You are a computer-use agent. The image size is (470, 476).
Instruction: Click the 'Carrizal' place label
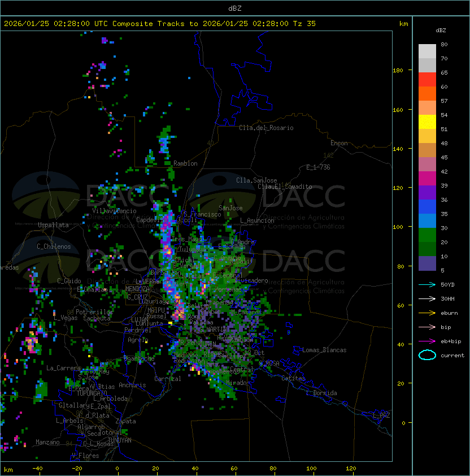(x=168, y=379)
